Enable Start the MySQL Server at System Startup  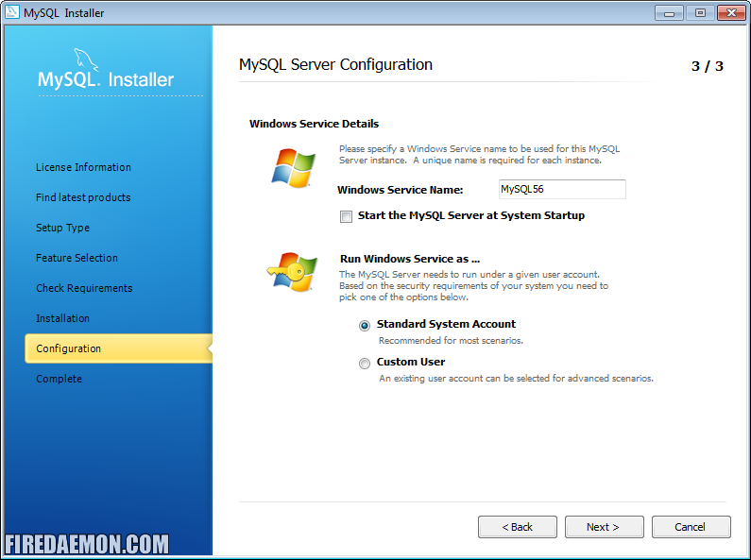pos(346,216)
